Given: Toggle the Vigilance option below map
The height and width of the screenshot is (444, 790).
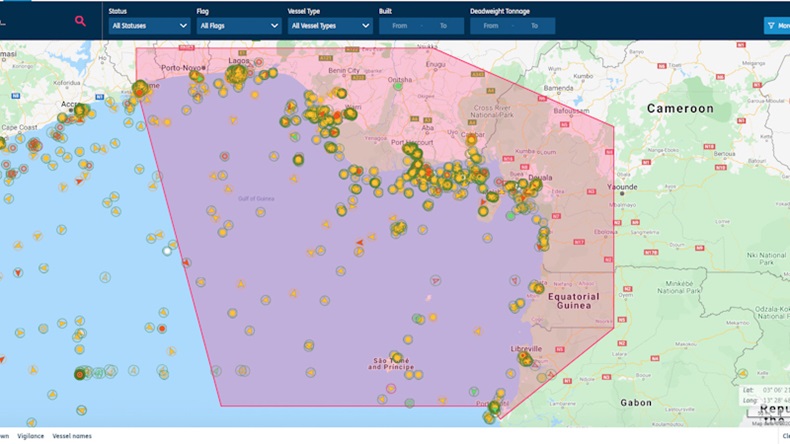Looking at the screenshot, I should click(31, 436).
